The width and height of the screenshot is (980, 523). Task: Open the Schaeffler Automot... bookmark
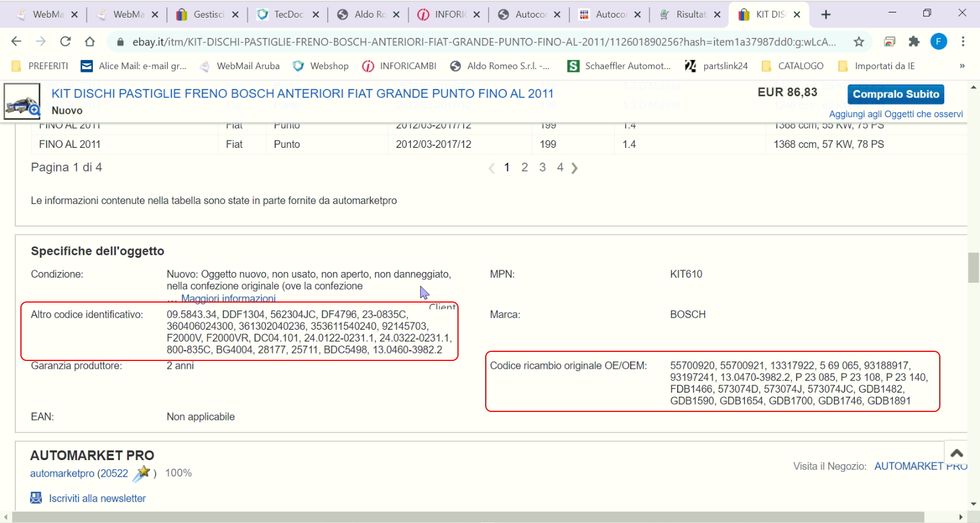pyautogui.click(x=619, y=66)
